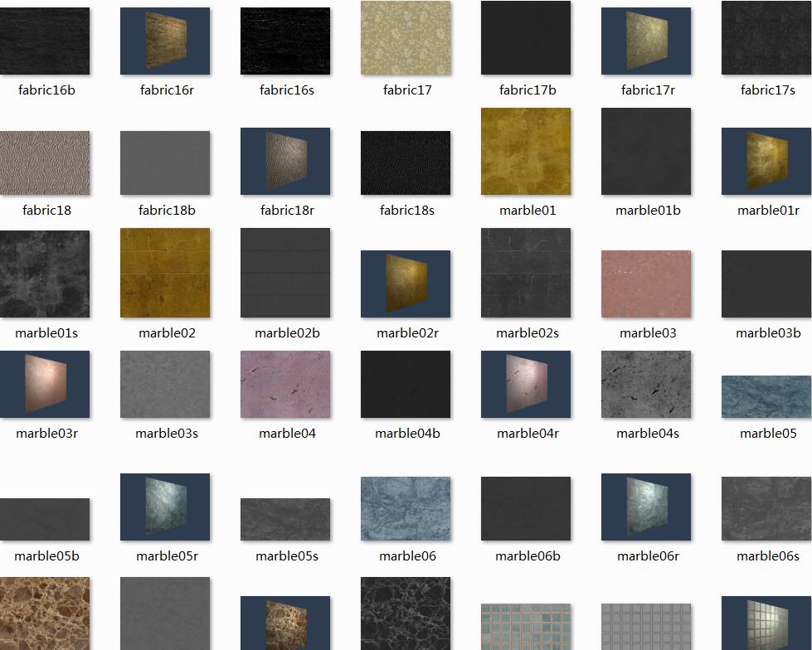Screen dimensions: 812x650
Task: Click the marble06 file name label
Action: point(407,555)
